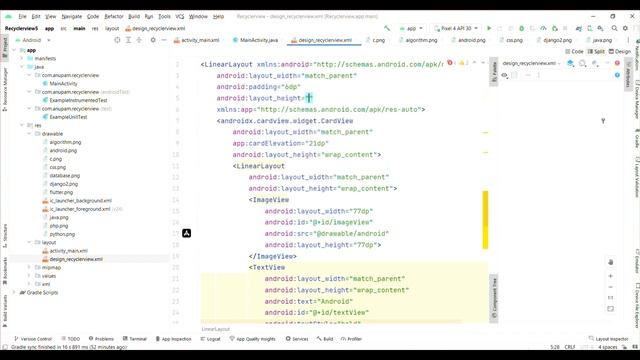Switch editor to Code view mode

[574, 51]
